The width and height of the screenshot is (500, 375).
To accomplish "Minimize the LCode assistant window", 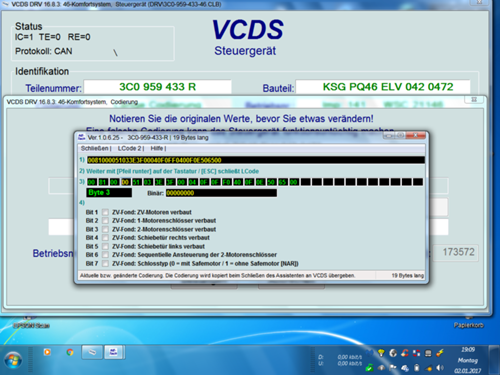I will tap(389, 135).
